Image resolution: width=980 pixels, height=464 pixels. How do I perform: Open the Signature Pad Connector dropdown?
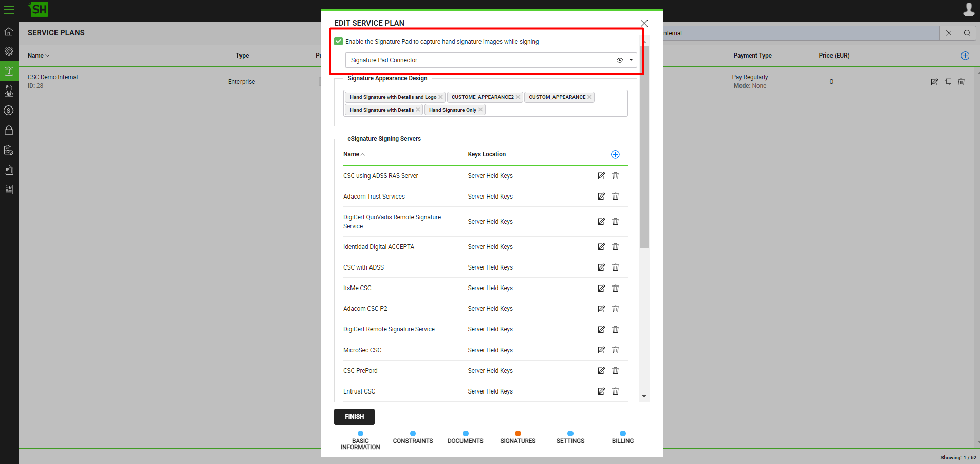click(x=631, y=60)
